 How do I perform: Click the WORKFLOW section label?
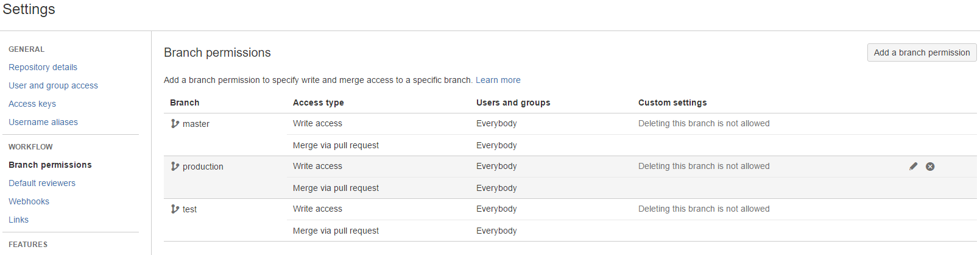(x=30, y=147)
